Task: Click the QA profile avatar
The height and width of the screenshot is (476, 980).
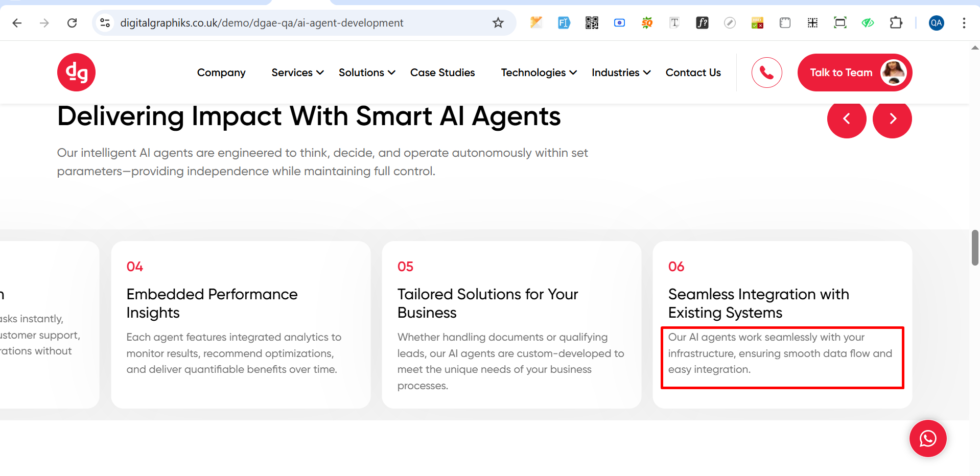Action: pyautogui.click(x=936, y=23)
